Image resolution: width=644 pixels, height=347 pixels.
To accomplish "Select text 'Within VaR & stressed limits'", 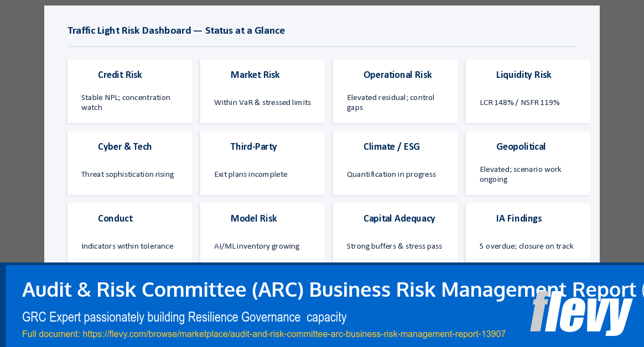I will (262, 103).
